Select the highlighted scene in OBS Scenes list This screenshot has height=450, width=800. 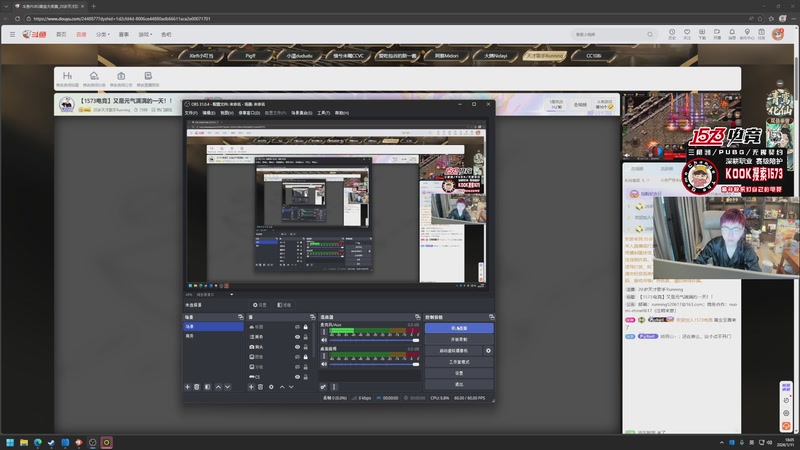point(213,327)
